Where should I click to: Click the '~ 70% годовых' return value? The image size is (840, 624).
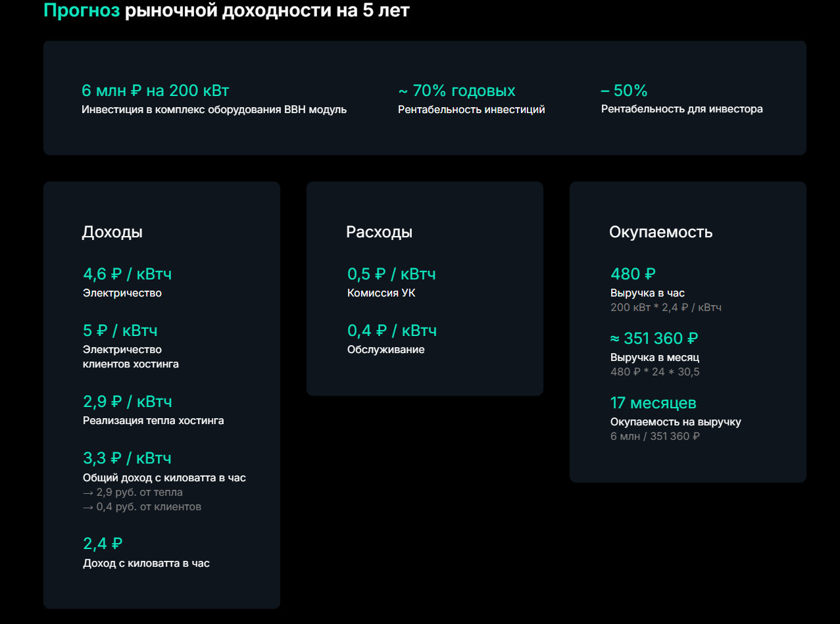click(457, 91)
